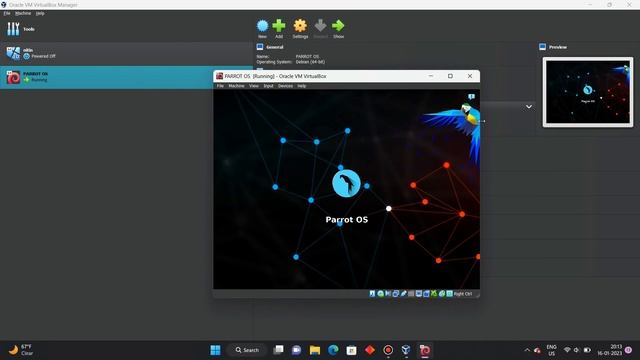The width and height of the screenshot is (640, 360).
Task: Switch to VirtualBox Manager cube icon in taskbar
Action: click(406, 350)
